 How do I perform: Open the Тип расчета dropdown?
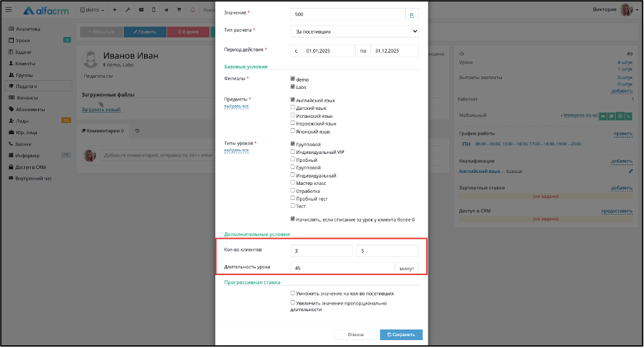point(355,31)
